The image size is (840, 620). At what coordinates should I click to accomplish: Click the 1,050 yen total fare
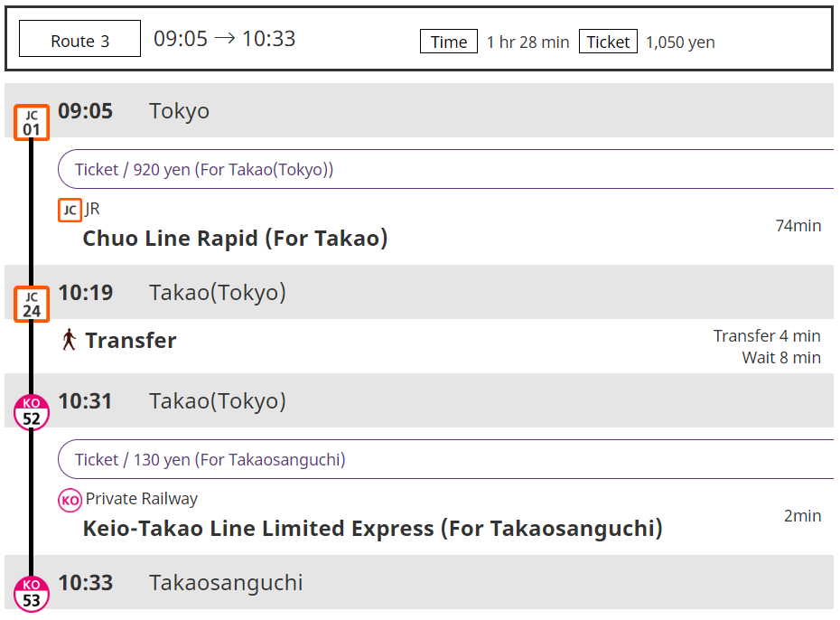pos(680,42)
